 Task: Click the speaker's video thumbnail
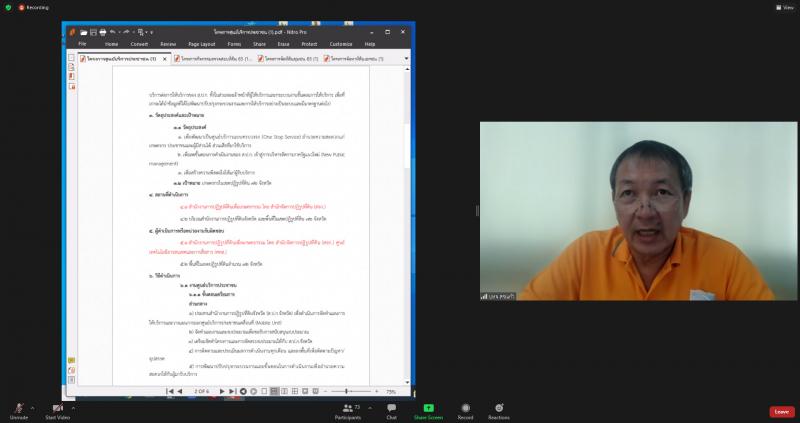638,211
